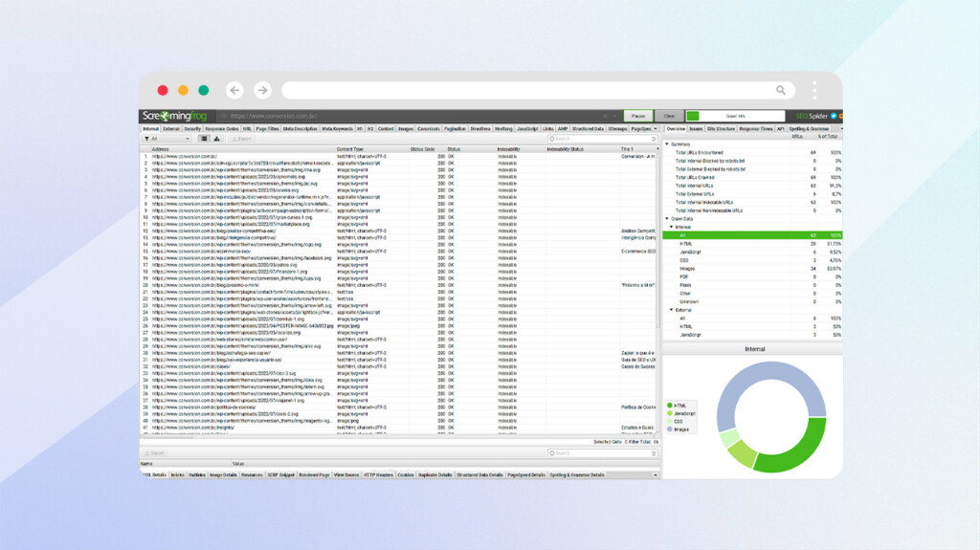980x550 pixels.
Task: Open the Twitter icon next to SEO Spider
Action: (834, 117)
